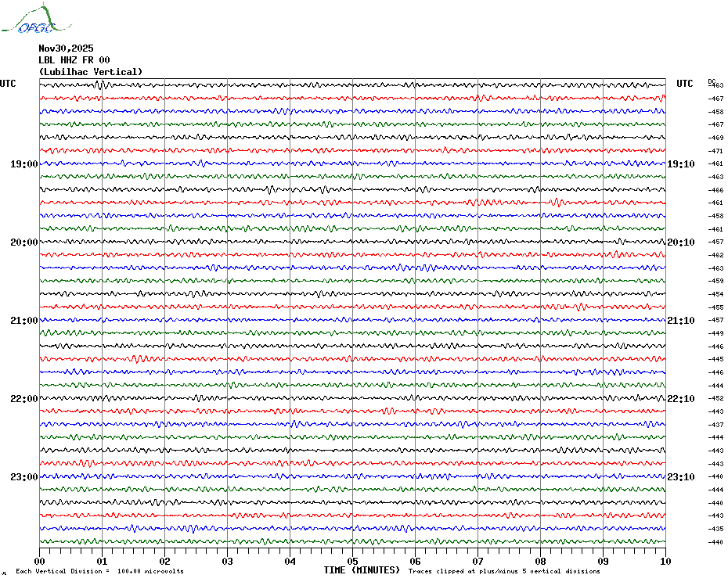Click the 04 minute tick label
Image resolution: width=728 pixels, height=582 pixels.
[x=290, y=561]
